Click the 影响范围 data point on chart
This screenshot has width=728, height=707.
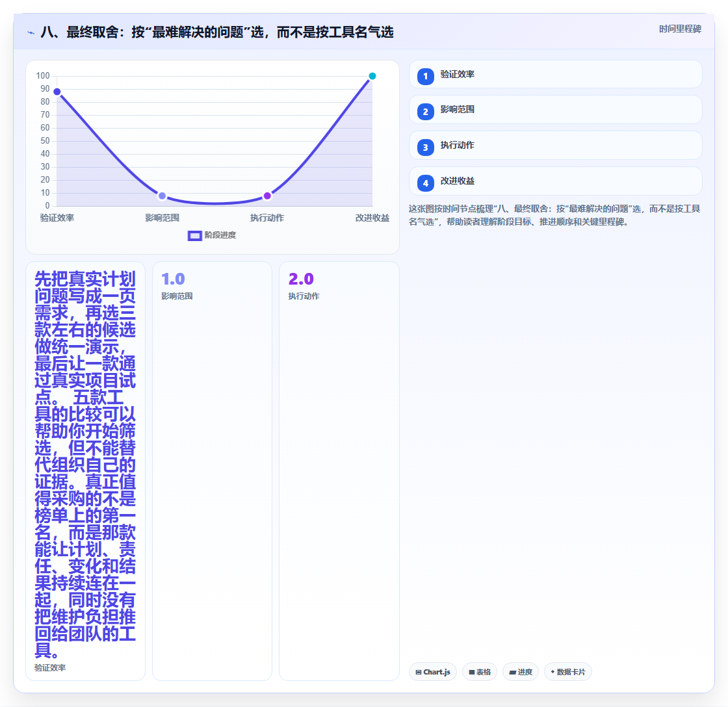(x=162, y=196)
